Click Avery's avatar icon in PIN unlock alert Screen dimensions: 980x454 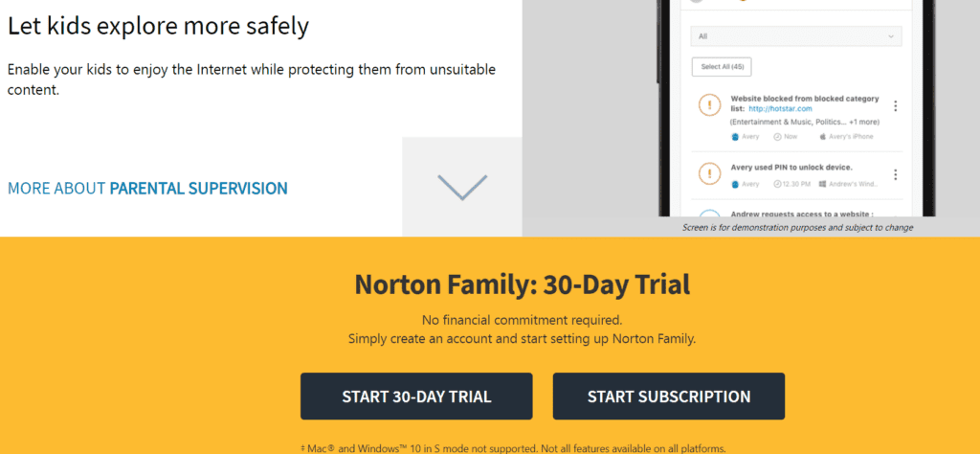(735, 184)
